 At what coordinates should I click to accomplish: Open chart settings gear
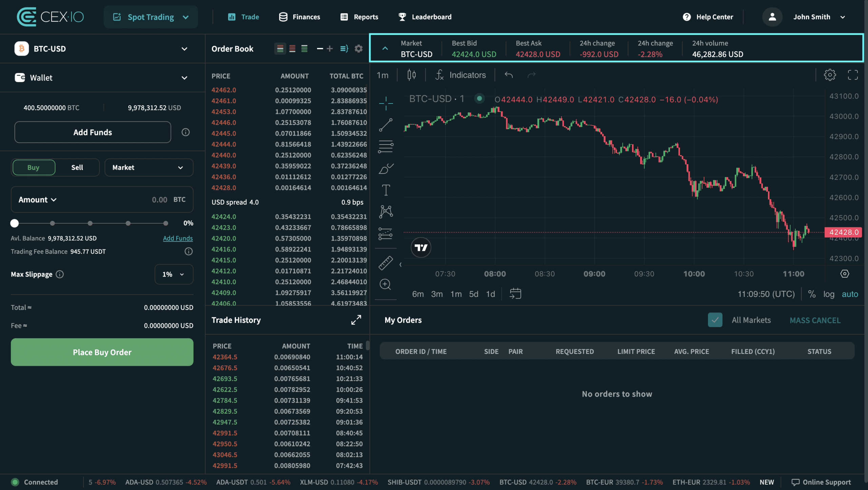[x=830, y=75]
